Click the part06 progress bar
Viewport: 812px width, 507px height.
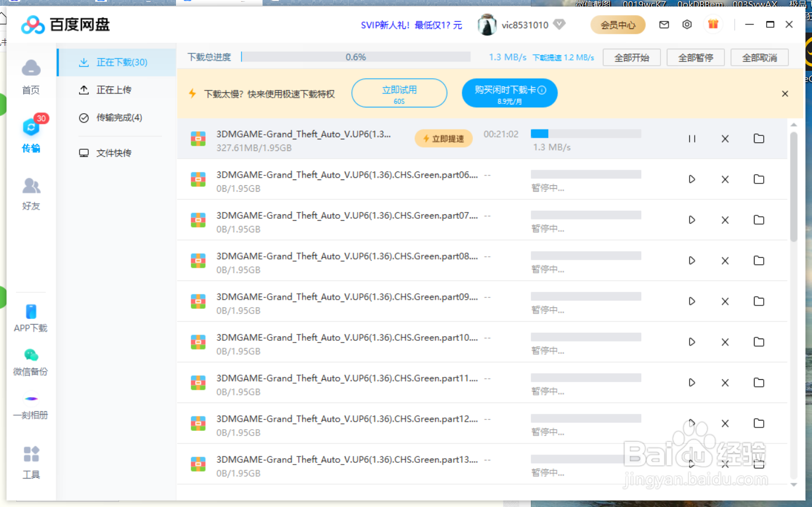click(x=586, y=174)
